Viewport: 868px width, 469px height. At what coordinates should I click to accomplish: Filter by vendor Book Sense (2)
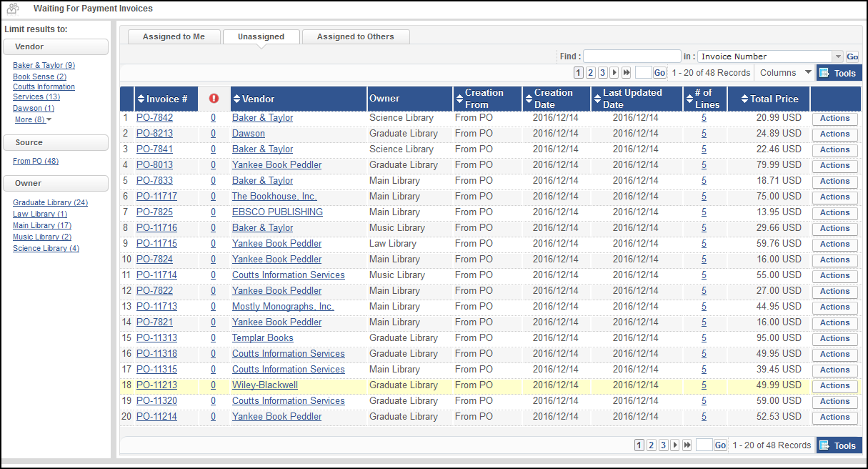39,76
